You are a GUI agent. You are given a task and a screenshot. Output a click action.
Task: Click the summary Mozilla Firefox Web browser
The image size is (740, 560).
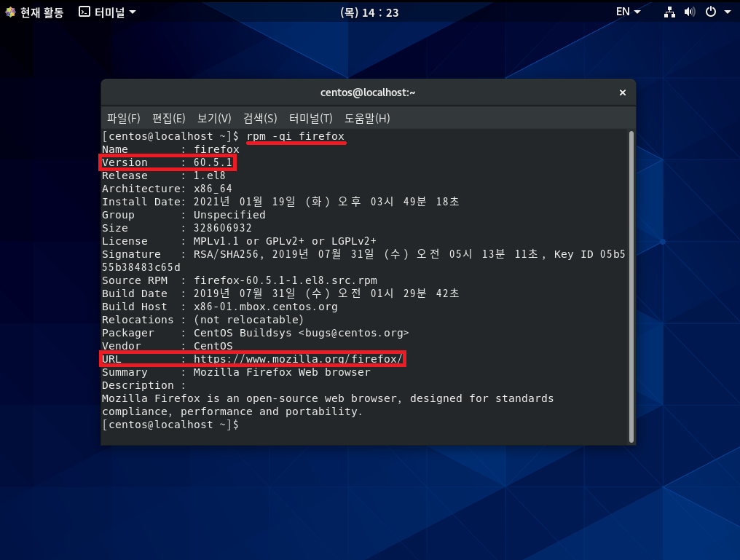[x=282, y=372]
